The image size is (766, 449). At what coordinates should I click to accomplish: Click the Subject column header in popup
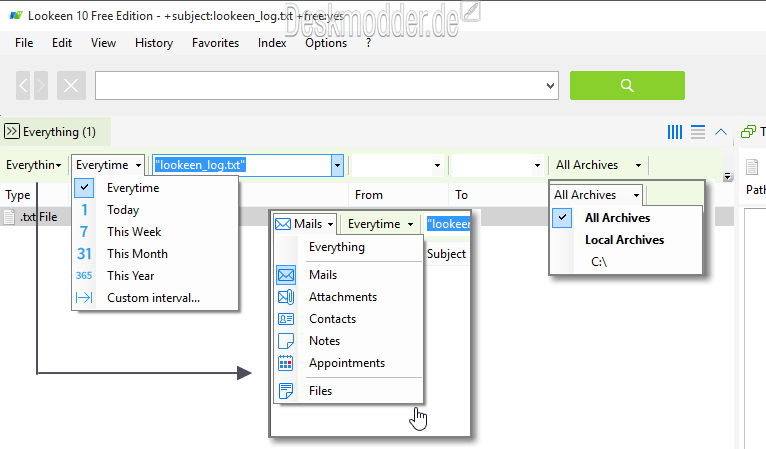tap(446, 254)
